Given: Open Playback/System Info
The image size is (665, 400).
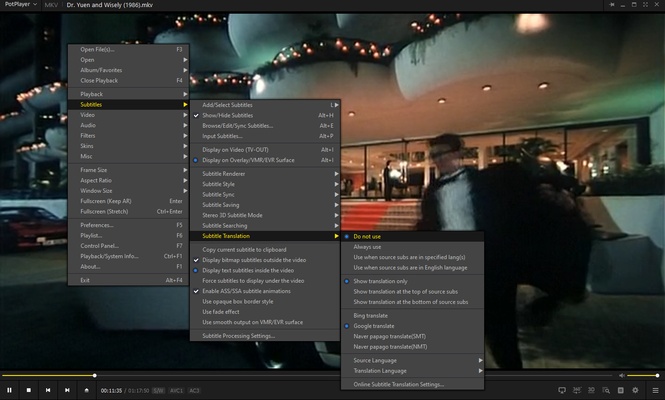Looking at the screenshot, I should click(129, 256).
